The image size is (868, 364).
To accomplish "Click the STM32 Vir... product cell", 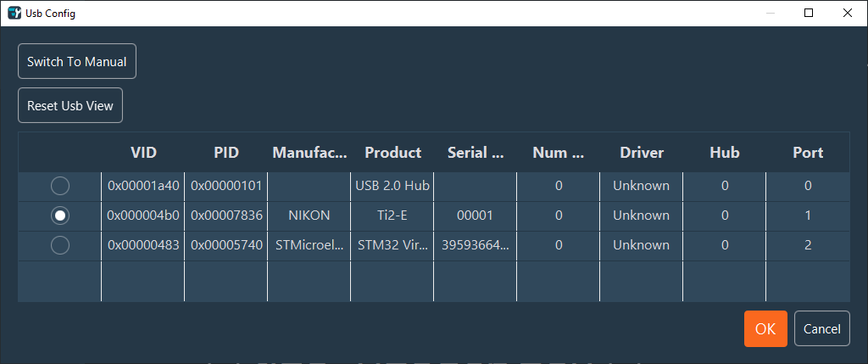I will coord(392,245).
